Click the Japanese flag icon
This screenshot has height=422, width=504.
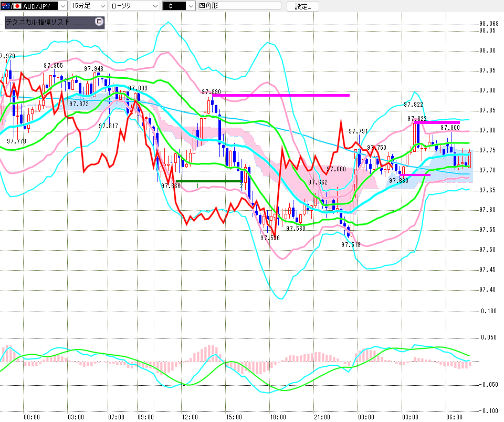17,6
